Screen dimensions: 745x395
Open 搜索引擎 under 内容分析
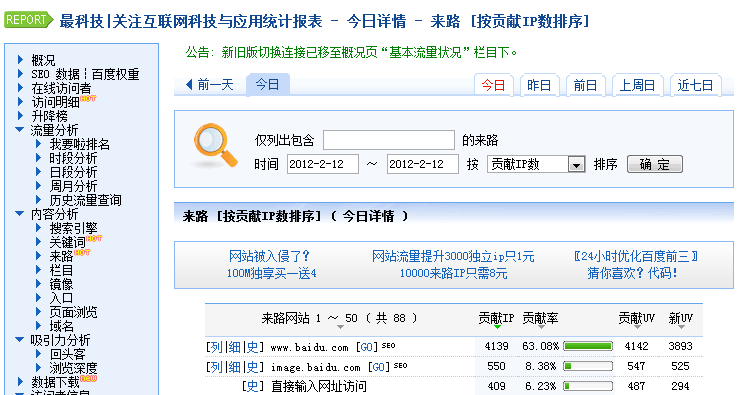(x=73, y=228)
